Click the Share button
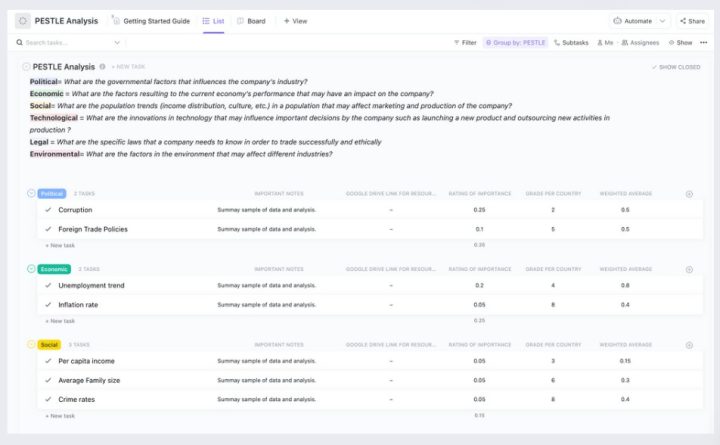This screenshot has height=445, width=720. (x=692, y=20)
